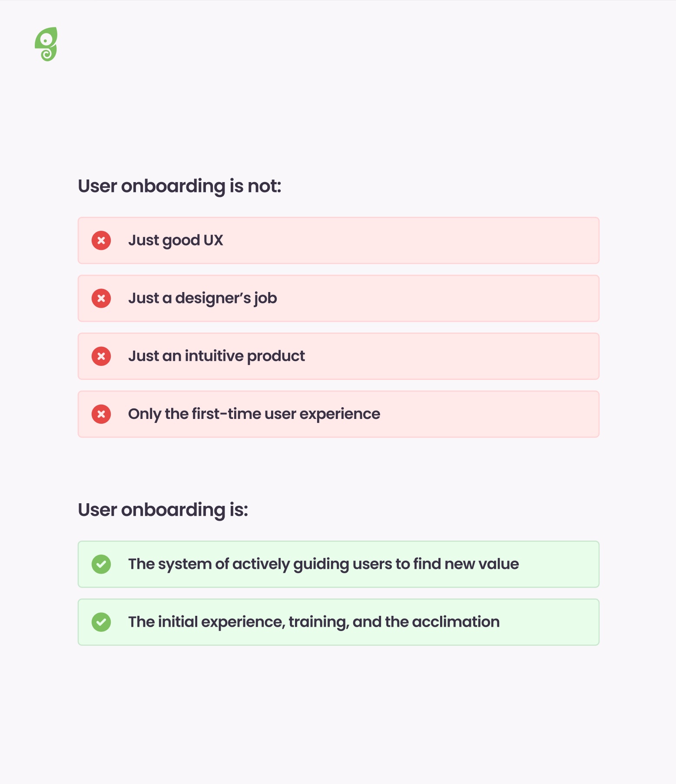Click empty area of find new value card

(x=560, y=564)
